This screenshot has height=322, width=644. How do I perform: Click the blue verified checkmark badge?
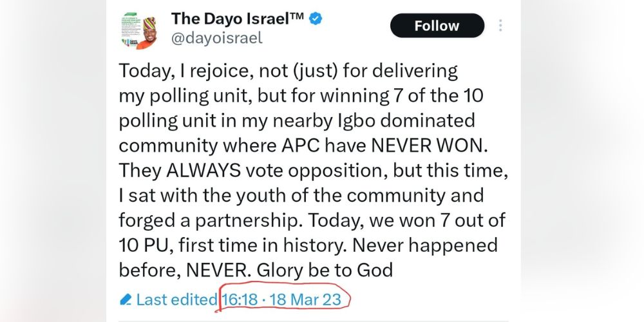315,19
